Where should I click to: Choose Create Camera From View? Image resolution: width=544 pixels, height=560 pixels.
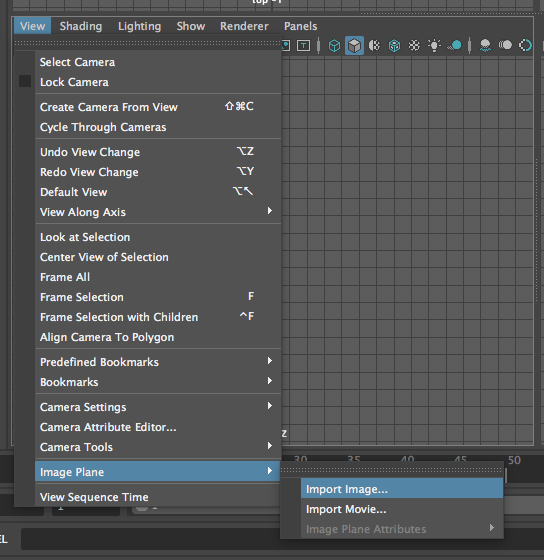(158, 107)
